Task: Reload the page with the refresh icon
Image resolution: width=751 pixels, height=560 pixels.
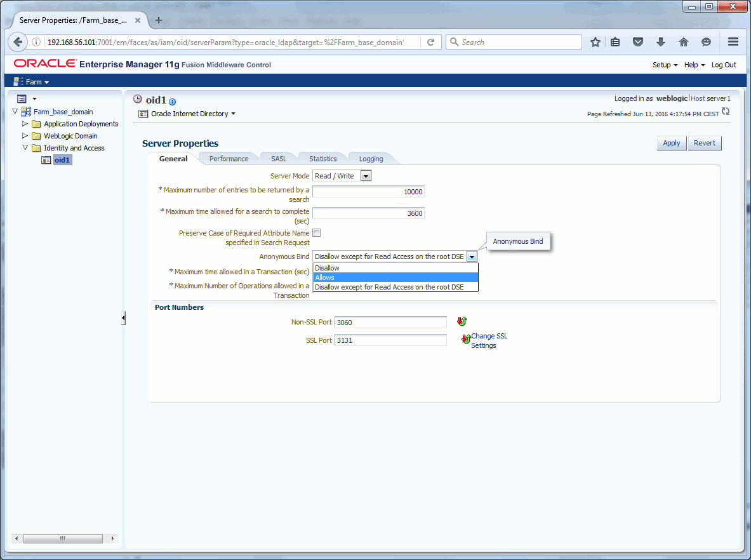Action: (x=430, y=42)
